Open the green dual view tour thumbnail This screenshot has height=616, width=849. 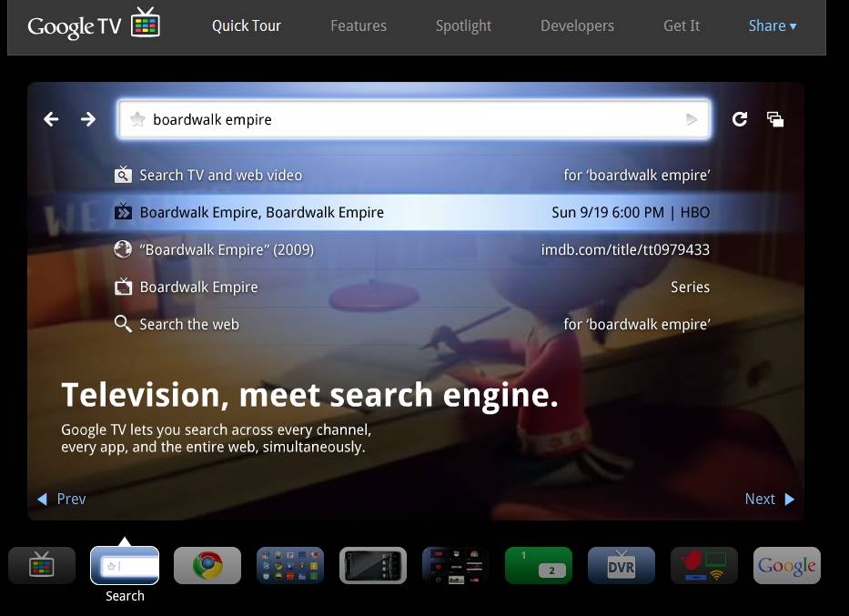[539, 565]
